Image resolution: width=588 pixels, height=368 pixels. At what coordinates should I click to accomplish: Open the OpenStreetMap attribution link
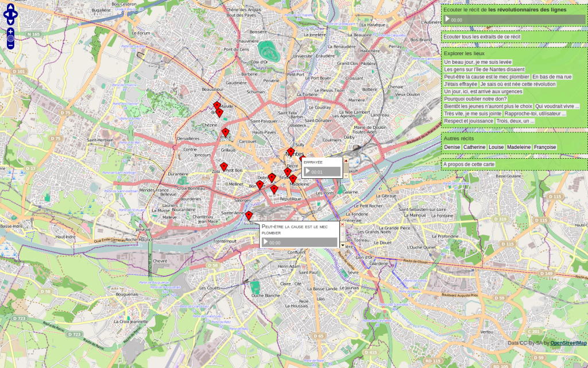[568, 343]
